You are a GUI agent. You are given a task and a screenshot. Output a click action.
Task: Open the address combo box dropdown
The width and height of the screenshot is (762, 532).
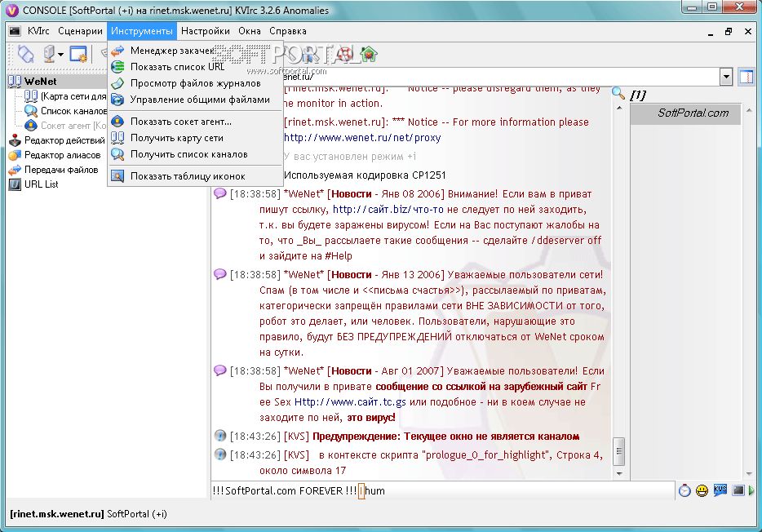[x=726, y=77]
